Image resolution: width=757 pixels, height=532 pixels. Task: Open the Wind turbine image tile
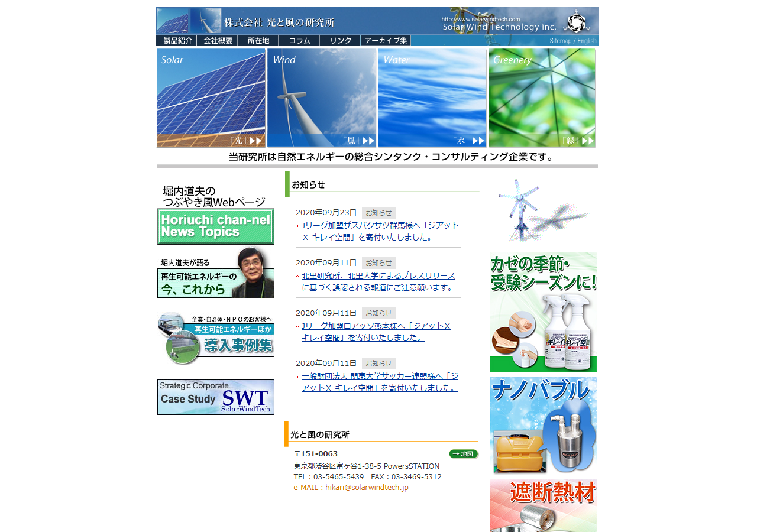[x=321, y=98]
